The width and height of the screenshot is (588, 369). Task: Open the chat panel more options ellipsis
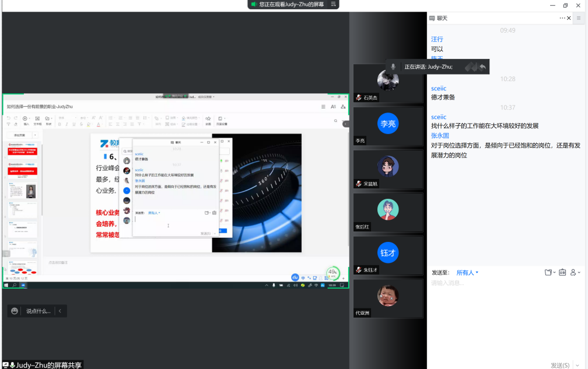[563, 18]
